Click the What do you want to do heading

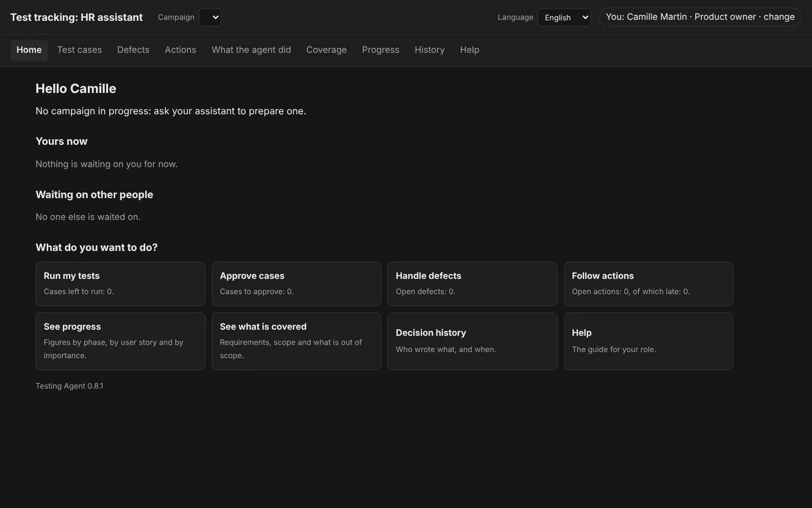96,247
